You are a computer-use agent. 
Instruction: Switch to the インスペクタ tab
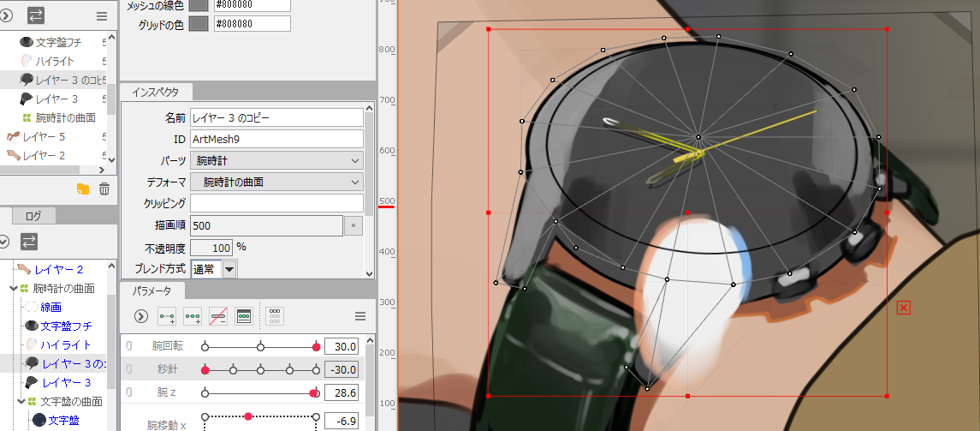pyautogui.click(x=156, y=92)
